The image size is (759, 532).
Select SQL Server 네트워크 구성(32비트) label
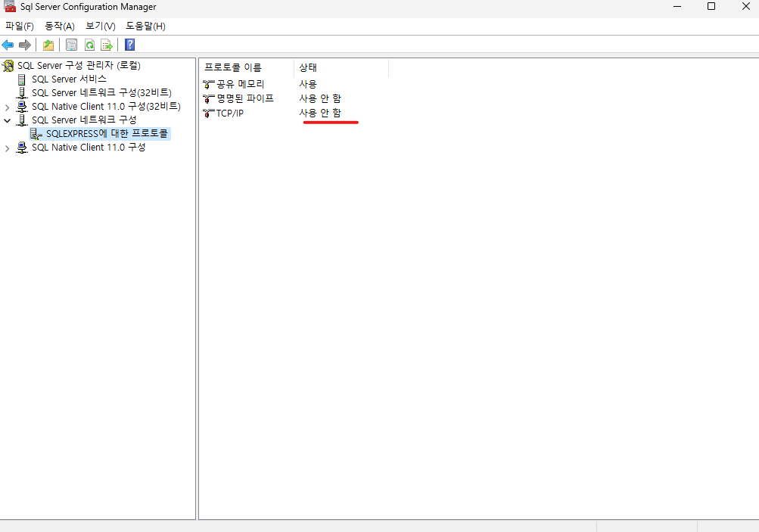101,92
